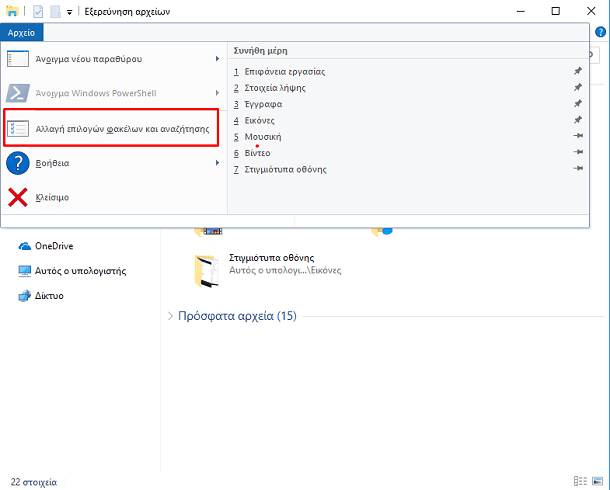
Task: Unpin Επιφάνεια εργασίας using its pin icon
Action: click(x=578, y=71)
